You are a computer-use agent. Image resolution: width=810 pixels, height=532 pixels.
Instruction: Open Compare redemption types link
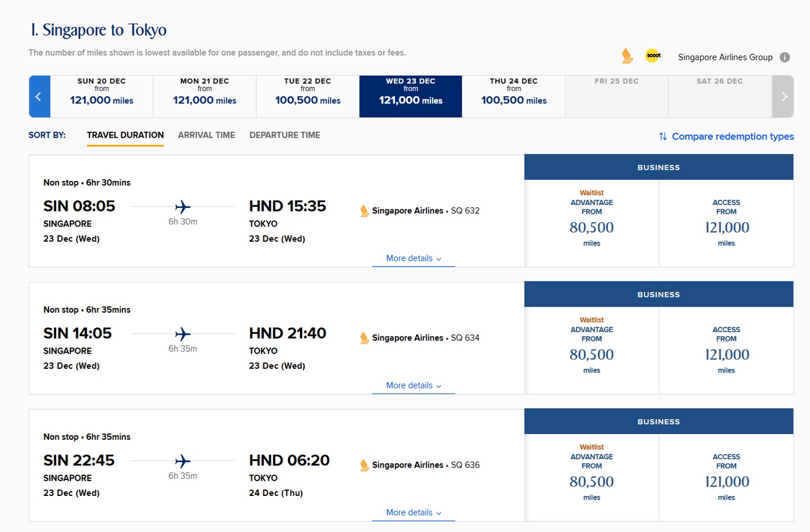point(733,137)
